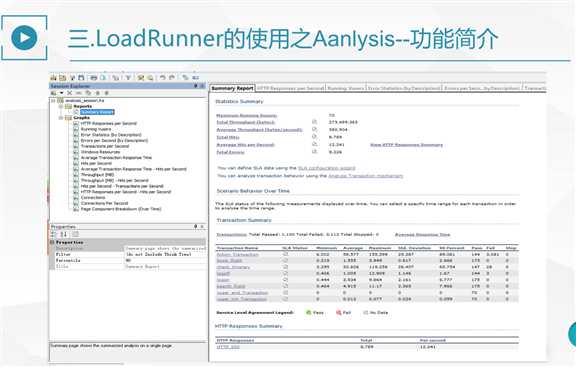The image size is (576, 367).
Task: Click the open folder toolbar icon
Action: click(x=63, y=78)
